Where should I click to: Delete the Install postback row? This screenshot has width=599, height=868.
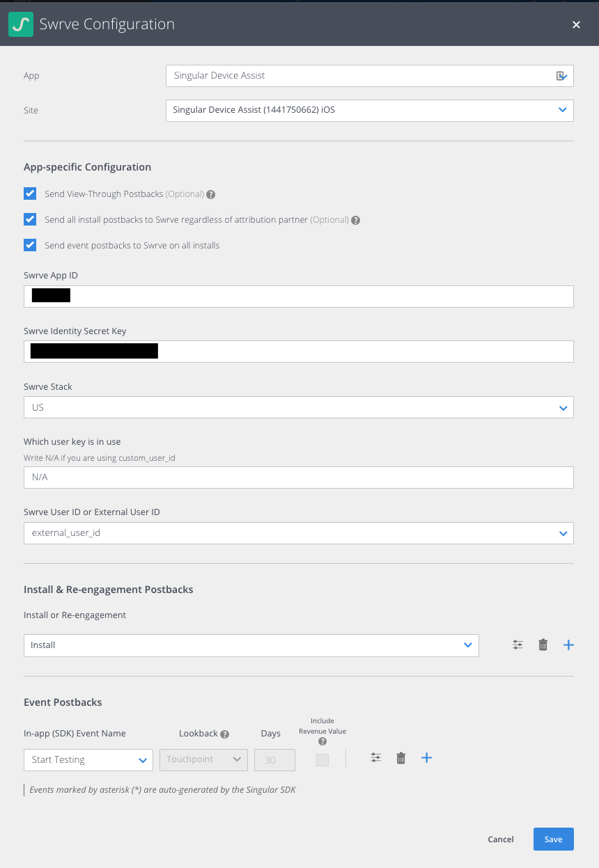click(543, 645)
